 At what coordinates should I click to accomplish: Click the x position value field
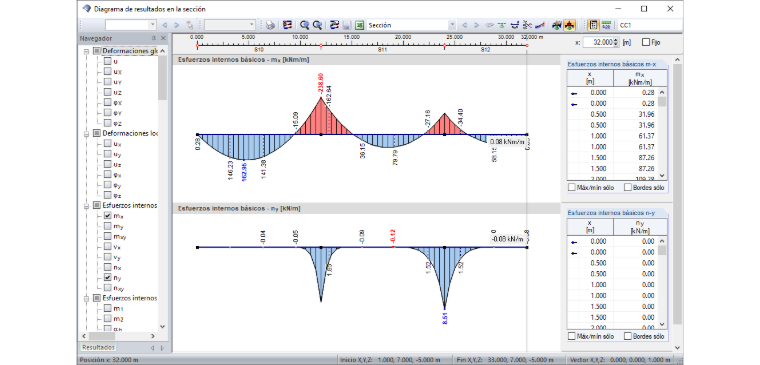point(598,42)
